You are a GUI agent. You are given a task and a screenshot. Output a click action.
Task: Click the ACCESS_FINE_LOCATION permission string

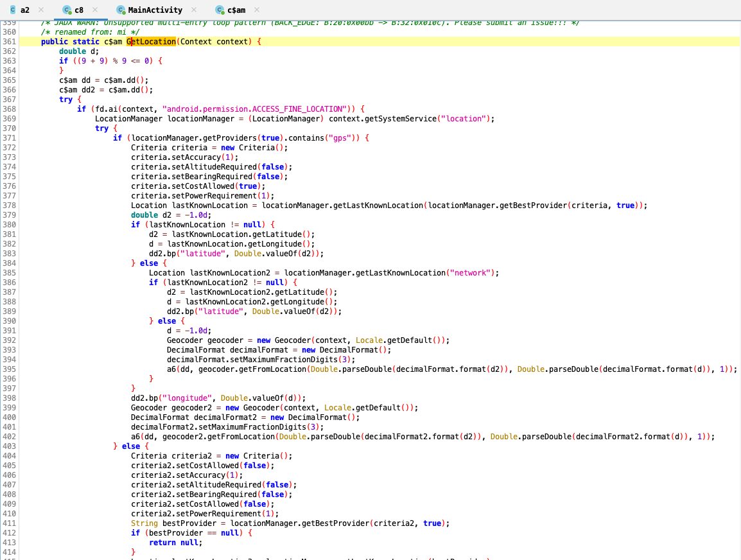[254, 109]
